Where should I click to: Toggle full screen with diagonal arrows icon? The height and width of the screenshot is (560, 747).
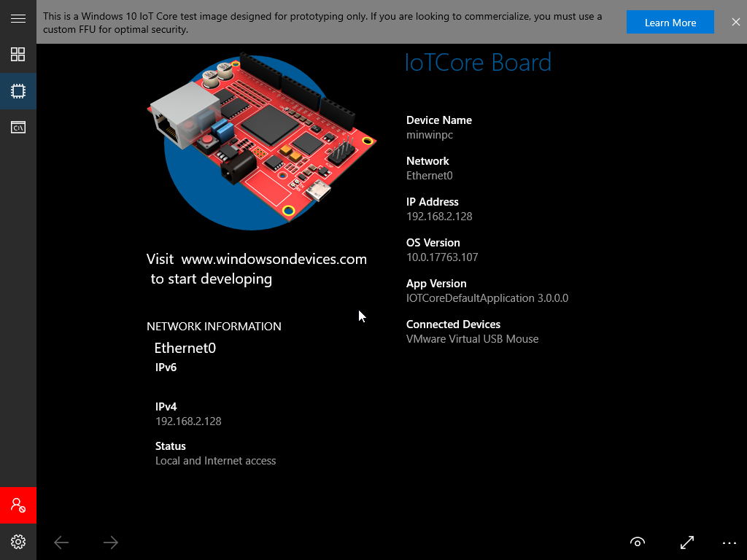tap(686, 542)
